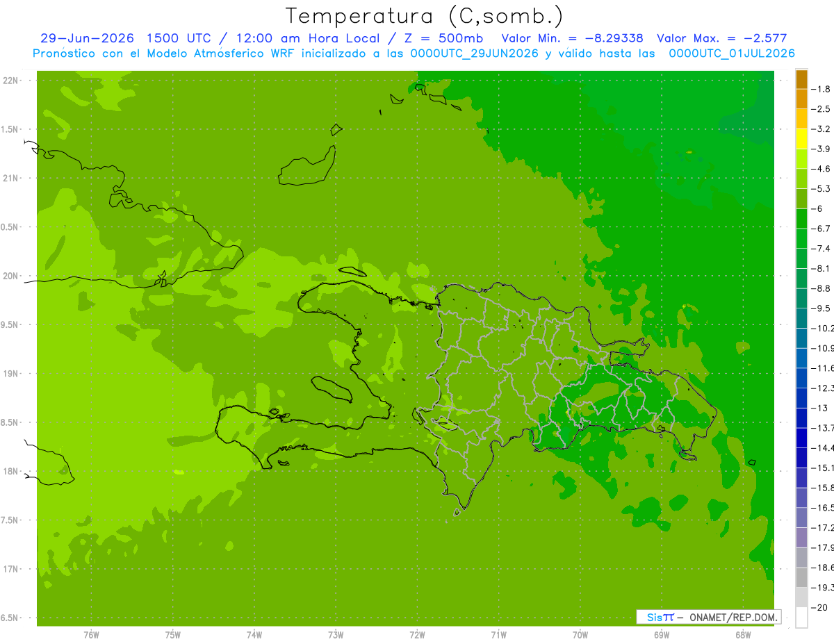The height and width of the screenshot is (644, 834).
Task: Click the "-2.5" legend value
Action: (x=822, y=109)
